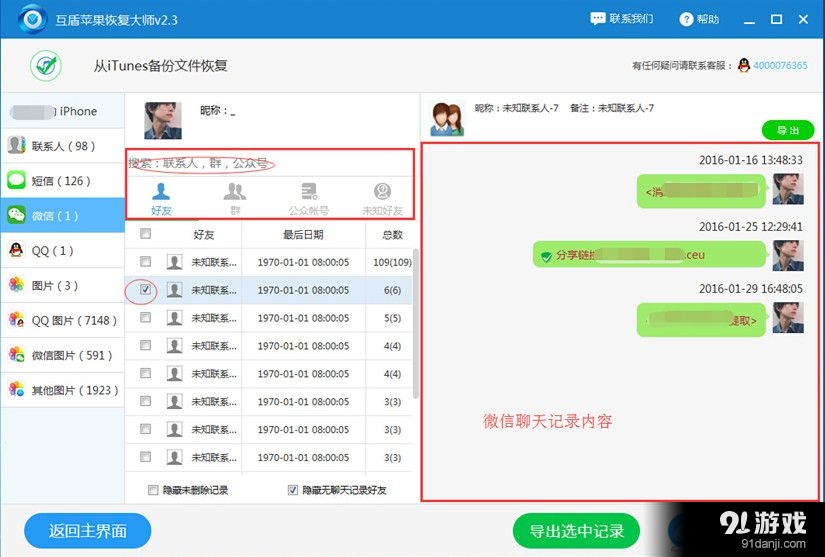The image size is (825, 557).
Task: Open QQ number 4000076365 link
Action: coord(780,65)
